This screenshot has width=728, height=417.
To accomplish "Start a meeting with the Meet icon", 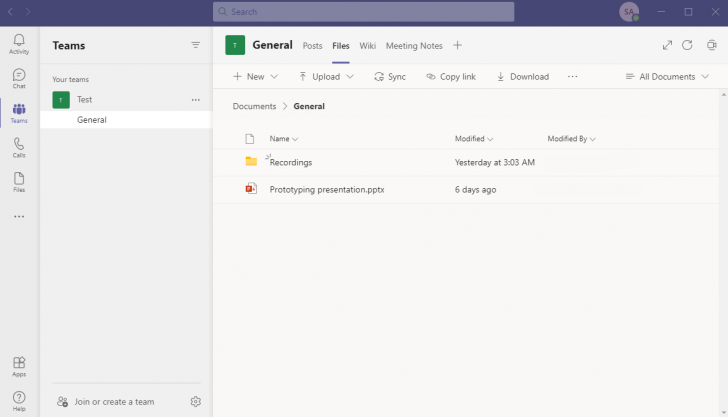I will [x=711, y=45].
